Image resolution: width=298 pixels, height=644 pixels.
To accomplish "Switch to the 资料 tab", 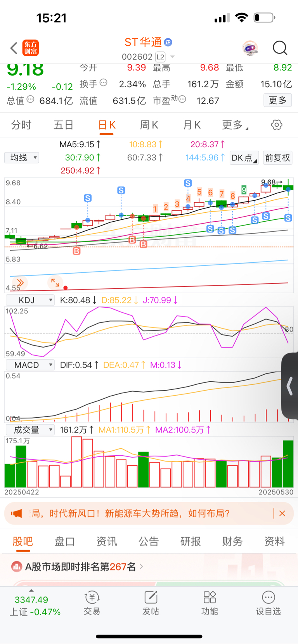I will (275, 541).
